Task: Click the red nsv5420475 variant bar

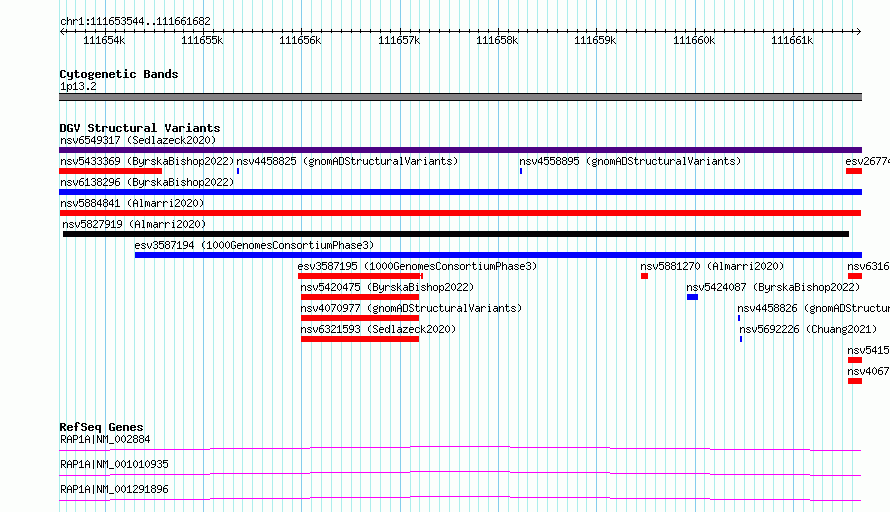Action: (360, 297)
